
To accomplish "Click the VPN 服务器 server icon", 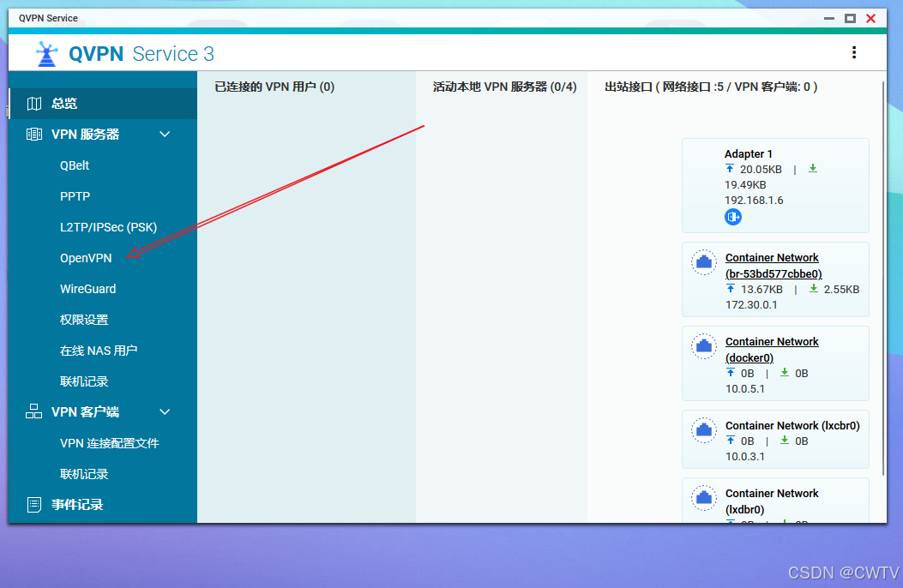I will 34,135.
